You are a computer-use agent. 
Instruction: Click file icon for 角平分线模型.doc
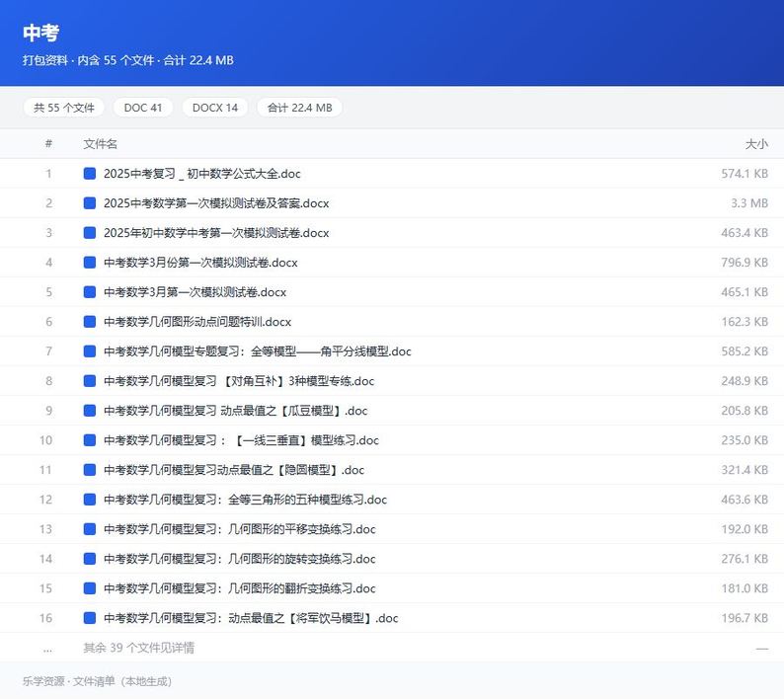90,351
